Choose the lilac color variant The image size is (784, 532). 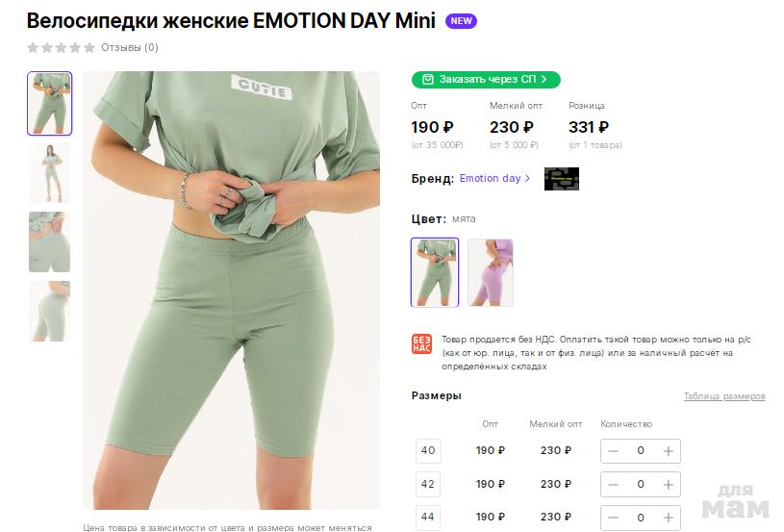(x=491, y=272)
